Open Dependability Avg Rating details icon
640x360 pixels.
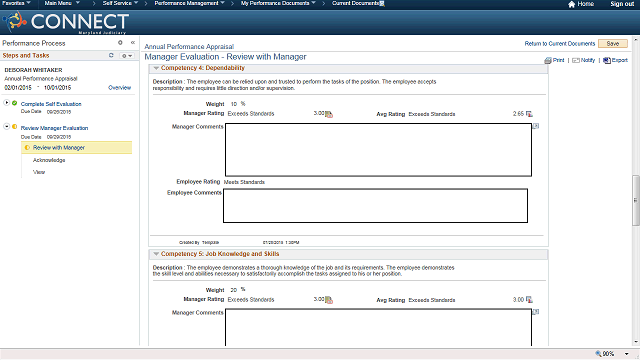click(x=529, y=114)
